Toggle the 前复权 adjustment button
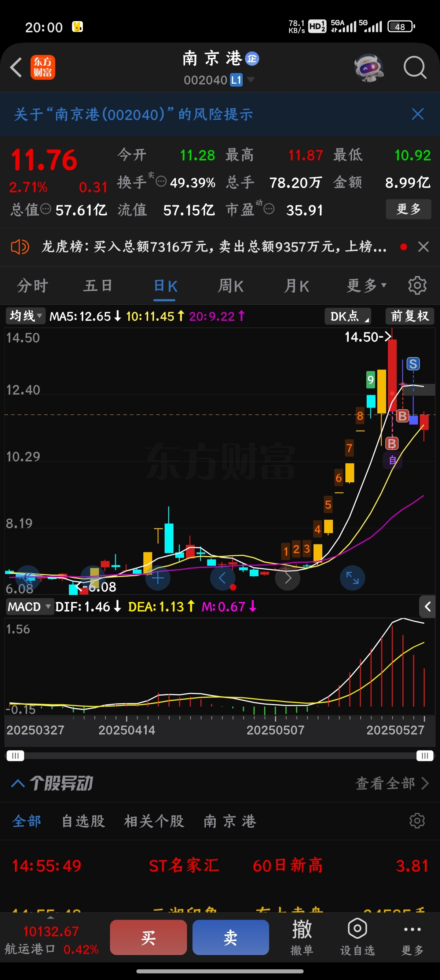This screenshot has width=440, height=980. pos(410,316)
